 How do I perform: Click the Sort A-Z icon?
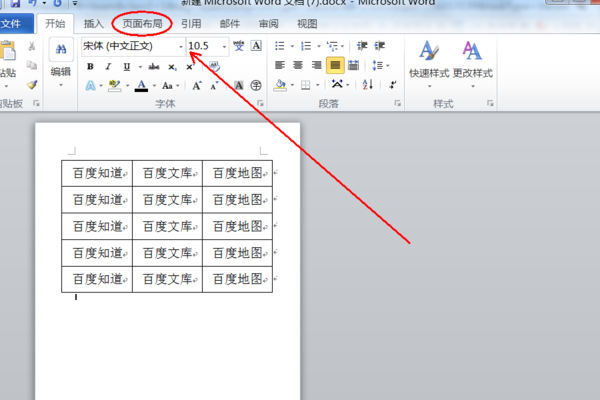[367, 85]
